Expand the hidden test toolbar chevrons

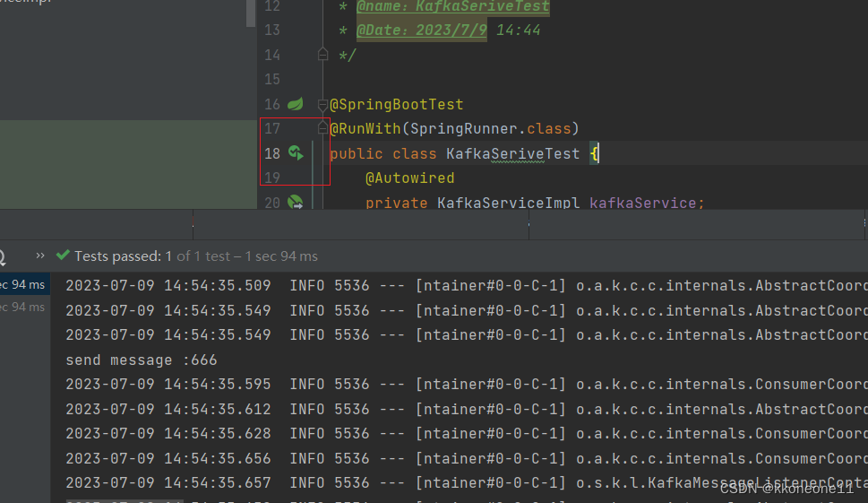click(x=39, y=256)
